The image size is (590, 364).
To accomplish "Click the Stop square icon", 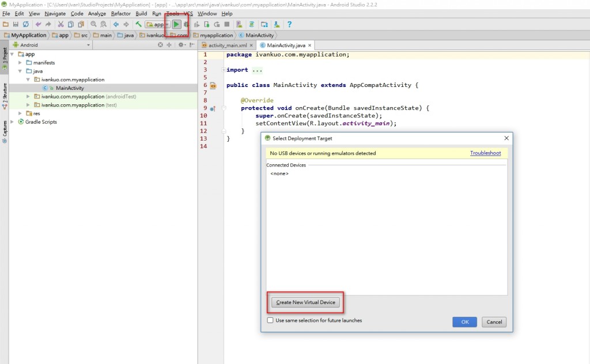I will coord(227,24).
